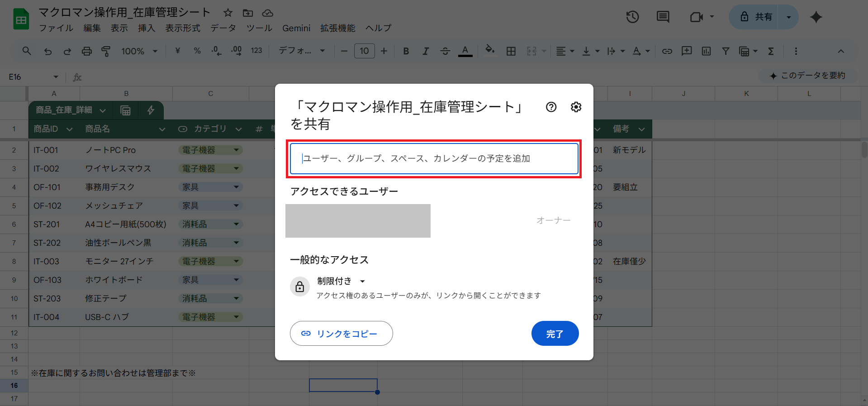Open the comments panel icon
The width and height of the screenshot is (868, 406).
pyautogui.click(x=663, y=17)
